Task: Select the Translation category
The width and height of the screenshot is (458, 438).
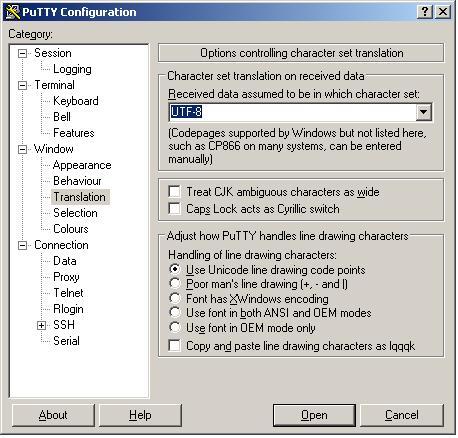Action: pos(80,197)
